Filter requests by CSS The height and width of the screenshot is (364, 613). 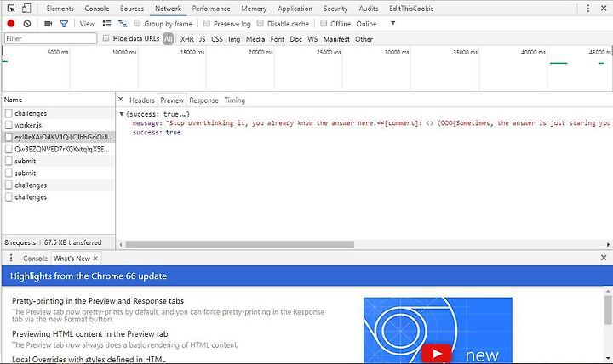click(217, 39)
